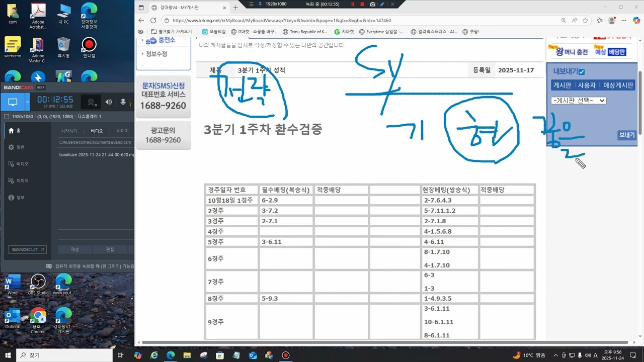Open the 문자(SMS)신청 banner
Screen dimensions: 644x362
coord(163,97)
